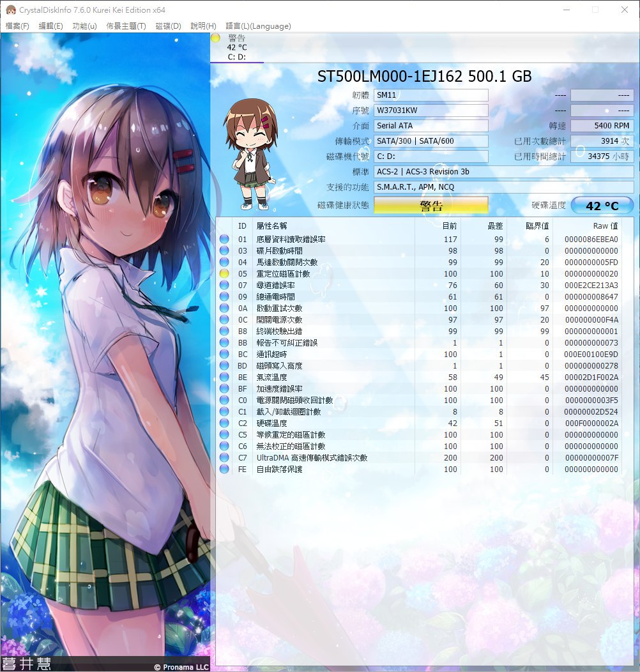Click the status circle for attribute 07
Image resolution: width=640 pixels, height=672 pixels.
point(224,285)
